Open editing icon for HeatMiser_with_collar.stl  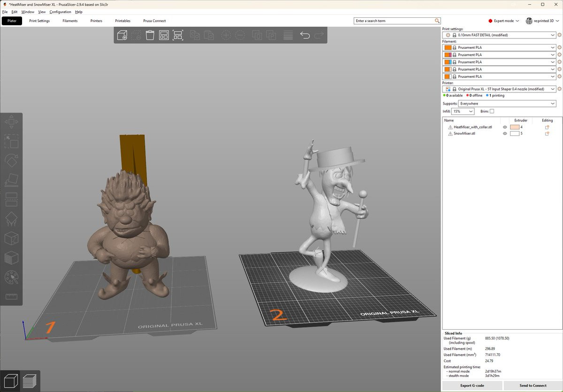coord(547,127)
